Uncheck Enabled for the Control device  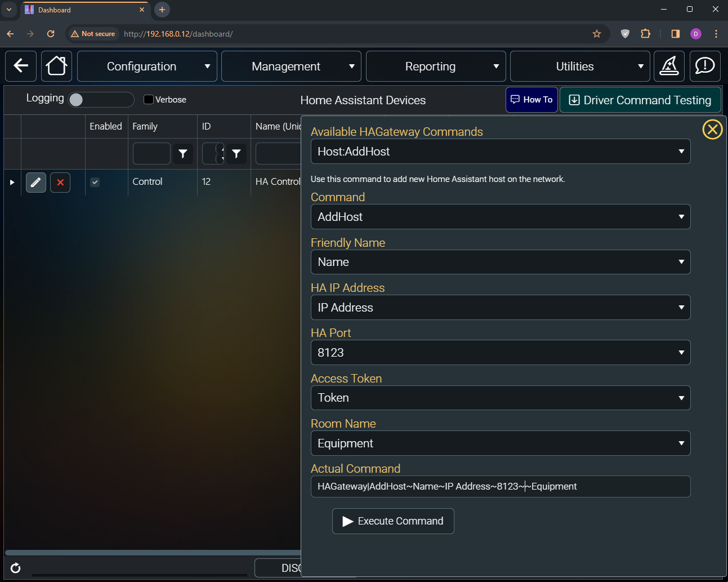pyautogui.click(x=95, y=182)
